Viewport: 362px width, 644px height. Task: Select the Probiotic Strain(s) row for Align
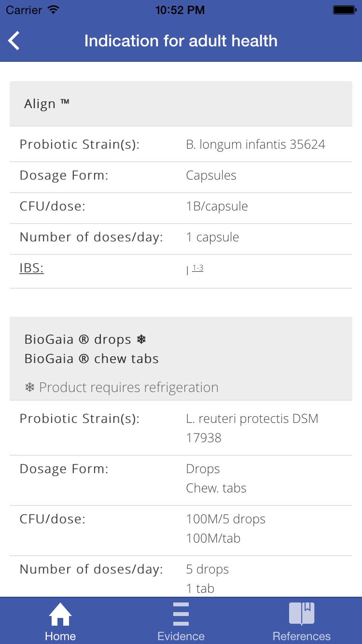tap(181, 144)
